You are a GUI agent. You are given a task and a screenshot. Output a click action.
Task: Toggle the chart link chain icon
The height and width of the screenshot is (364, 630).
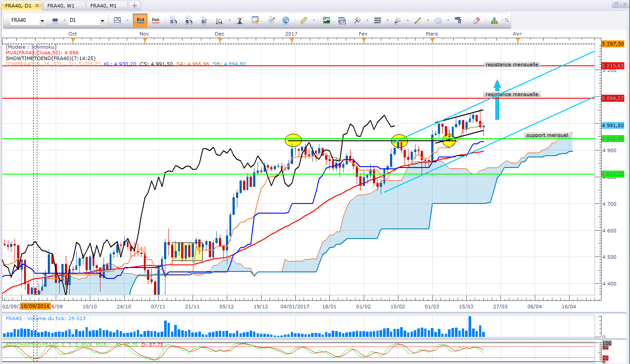pos(55,21)
